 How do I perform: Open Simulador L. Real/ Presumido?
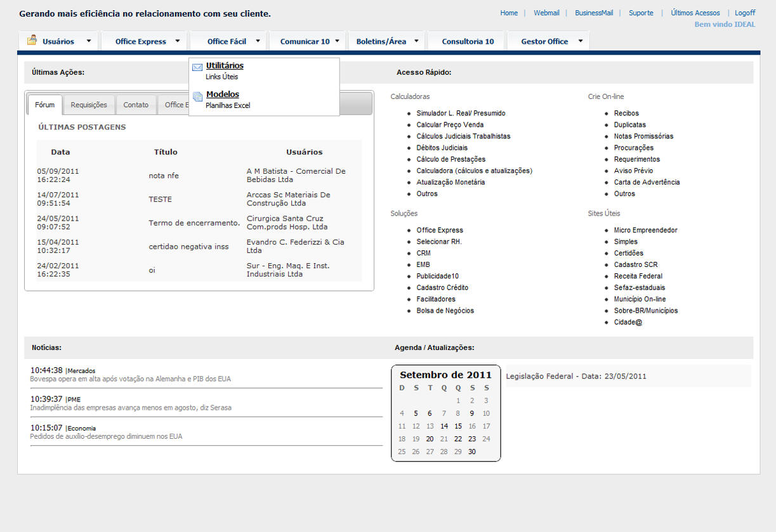[x=461, y=114]
